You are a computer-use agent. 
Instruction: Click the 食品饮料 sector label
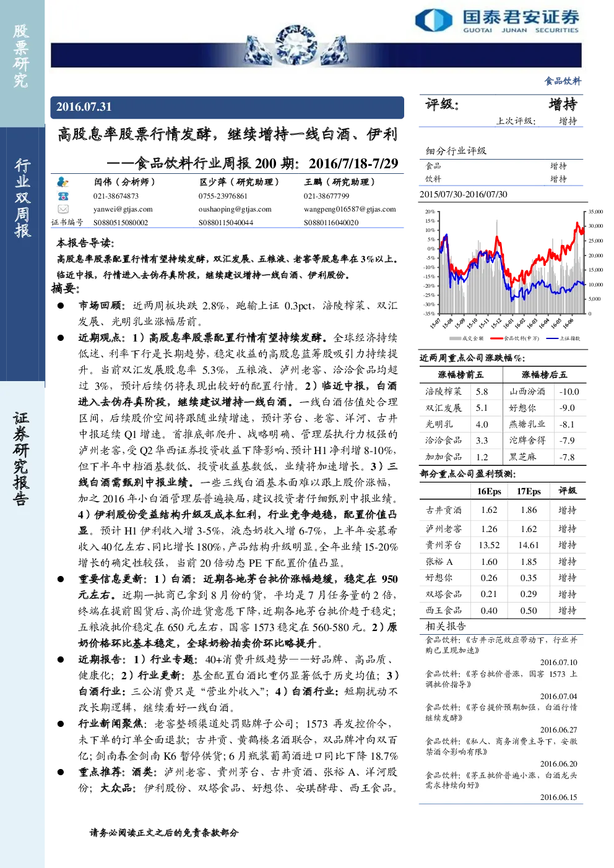point(563,81)
